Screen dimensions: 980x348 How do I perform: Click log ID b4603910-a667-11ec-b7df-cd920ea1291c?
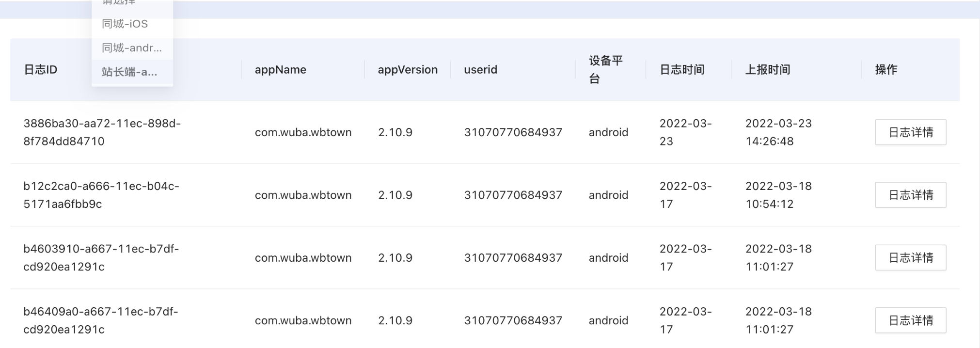101,258
